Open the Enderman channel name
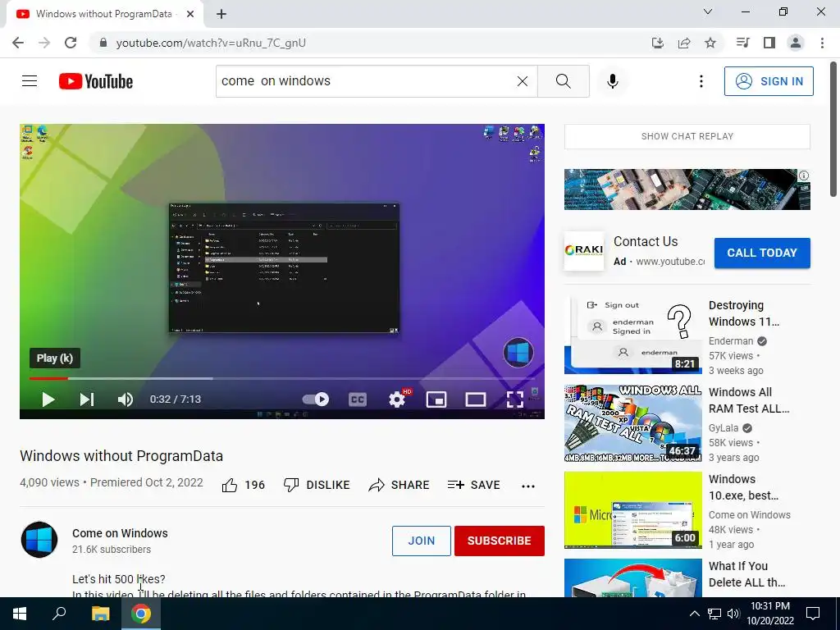The height and width of the screenshot is (630, 840). (x=731, y=341)
